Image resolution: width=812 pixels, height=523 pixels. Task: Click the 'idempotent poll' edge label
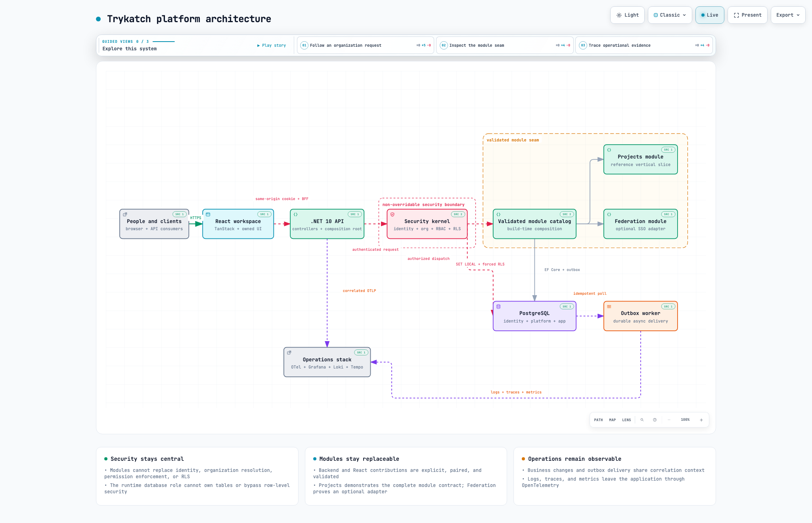pos(590,294)
